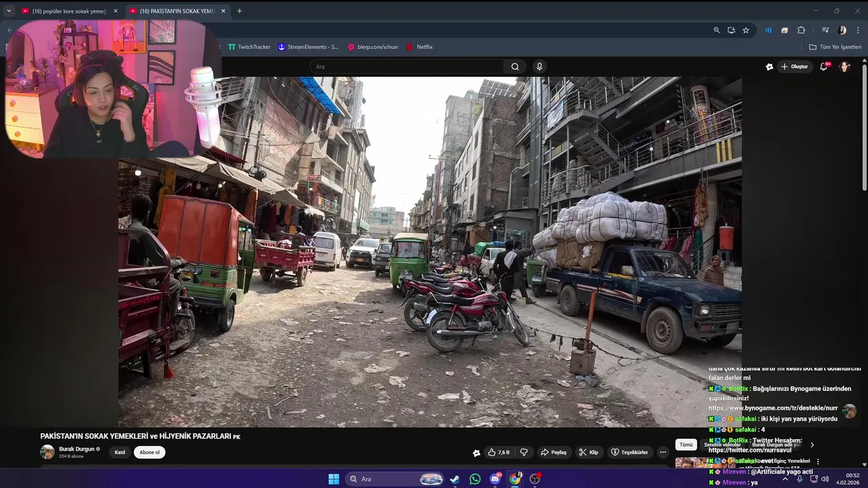Open the YouTube account avatar menu
Screen dimensions: 868x488
(x=844, y=66)
